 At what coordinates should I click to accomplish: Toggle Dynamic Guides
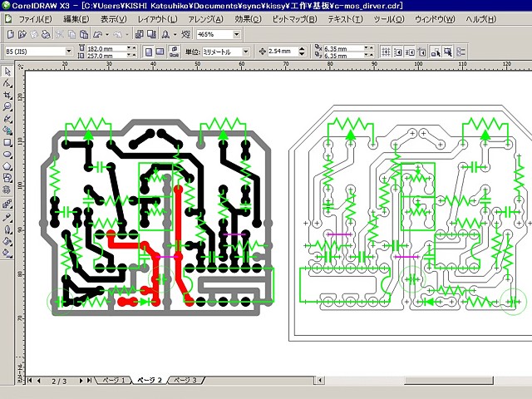[422, 52]
